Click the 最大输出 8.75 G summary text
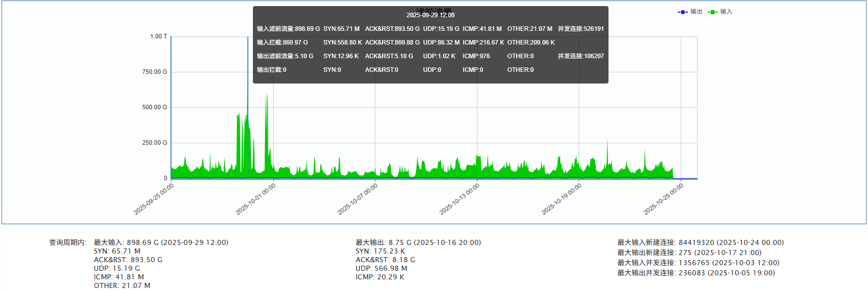This screenshot has height=291, width=868. coord(418,242)
